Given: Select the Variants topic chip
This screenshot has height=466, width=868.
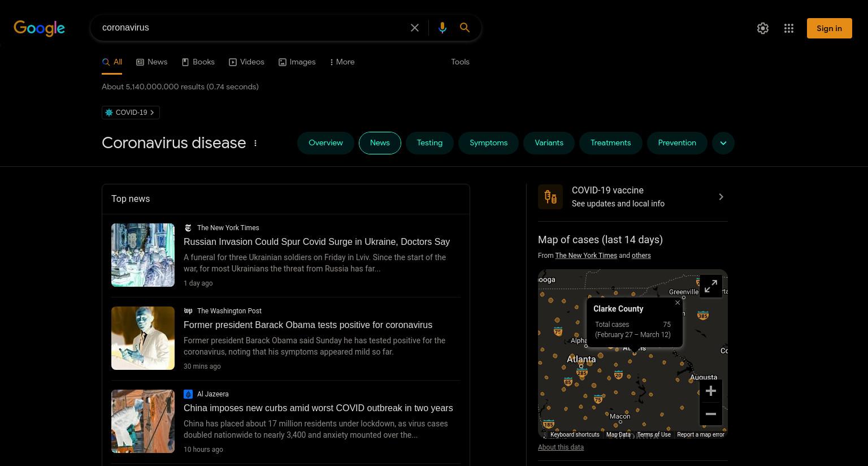Looking at the screenshot, I should click(549, 143).
